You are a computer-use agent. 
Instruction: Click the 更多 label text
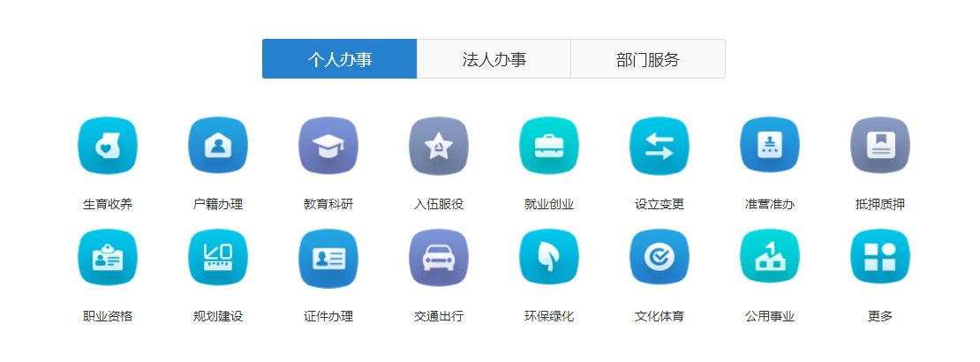(880, 316)
